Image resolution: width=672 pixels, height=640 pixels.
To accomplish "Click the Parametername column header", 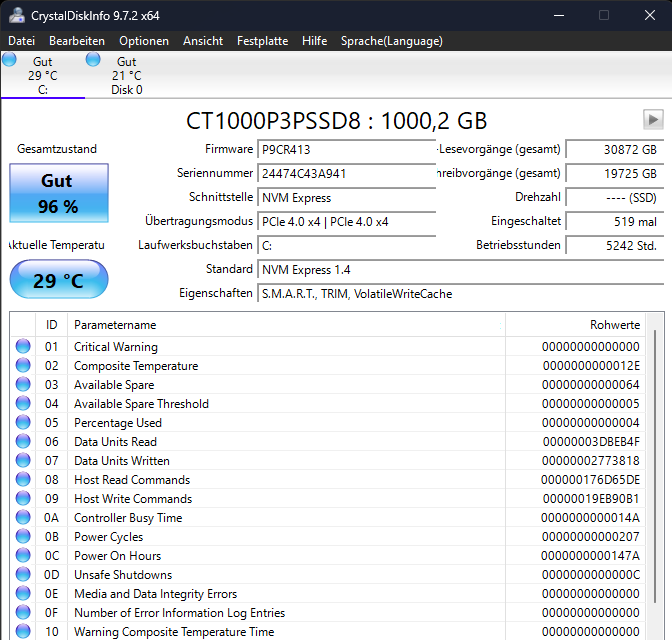I will pos(286,325).
